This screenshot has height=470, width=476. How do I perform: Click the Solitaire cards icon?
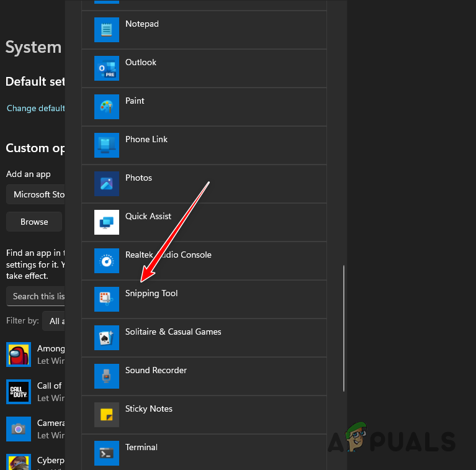(x=107, y=338)
